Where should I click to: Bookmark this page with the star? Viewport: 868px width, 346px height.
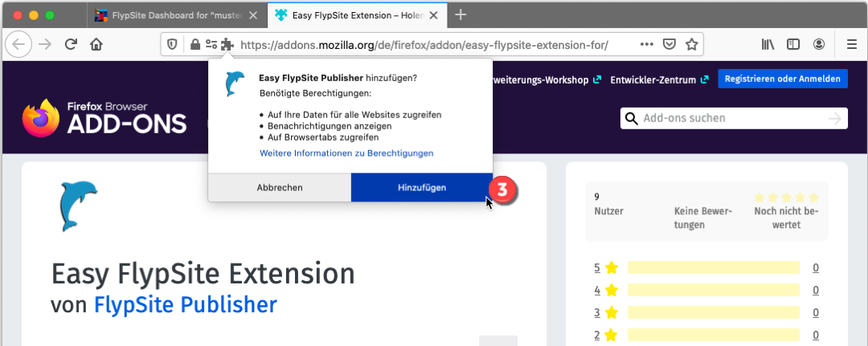tap(691, 44)
